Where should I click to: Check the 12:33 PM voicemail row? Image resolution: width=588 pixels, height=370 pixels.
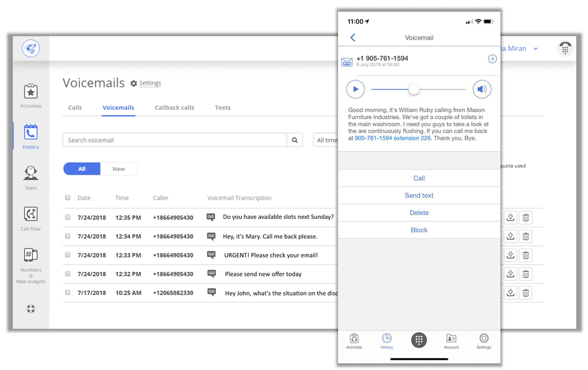(x=68, y=255)
